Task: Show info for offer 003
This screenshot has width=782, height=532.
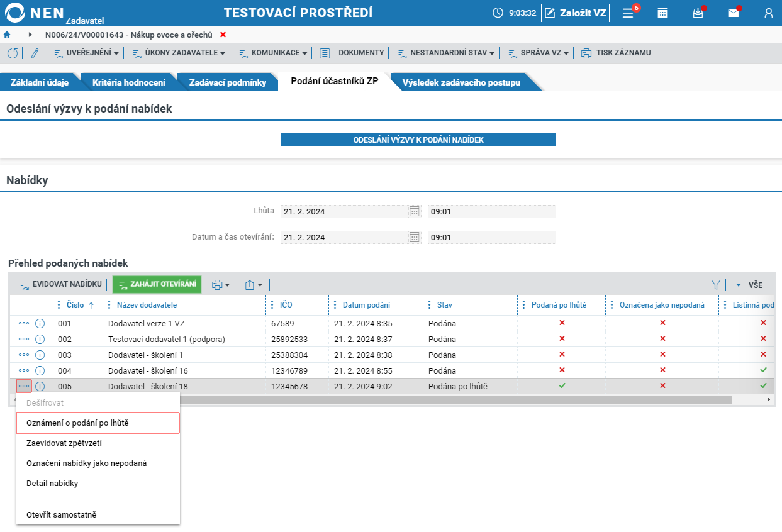Action: [40, 355]
